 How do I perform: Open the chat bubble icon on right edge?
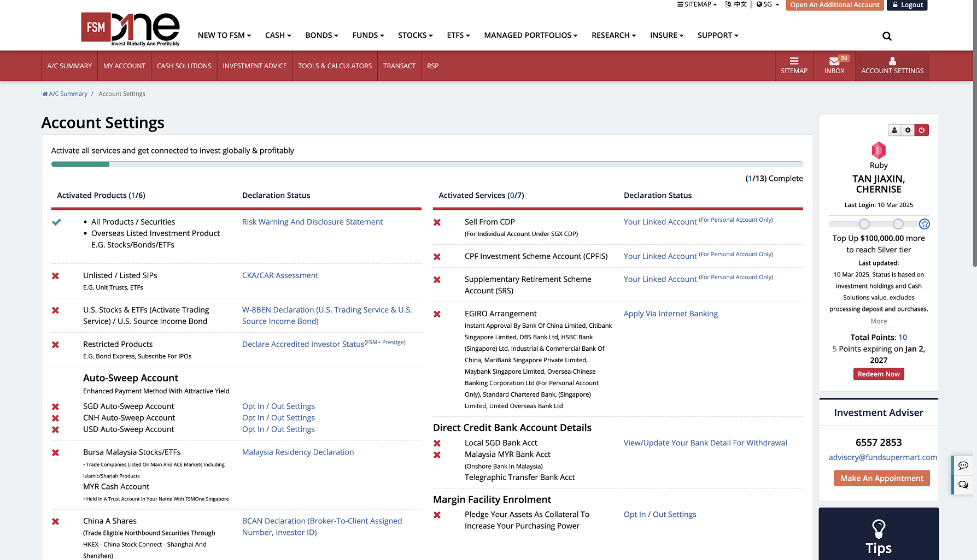(x=963, y=465)
